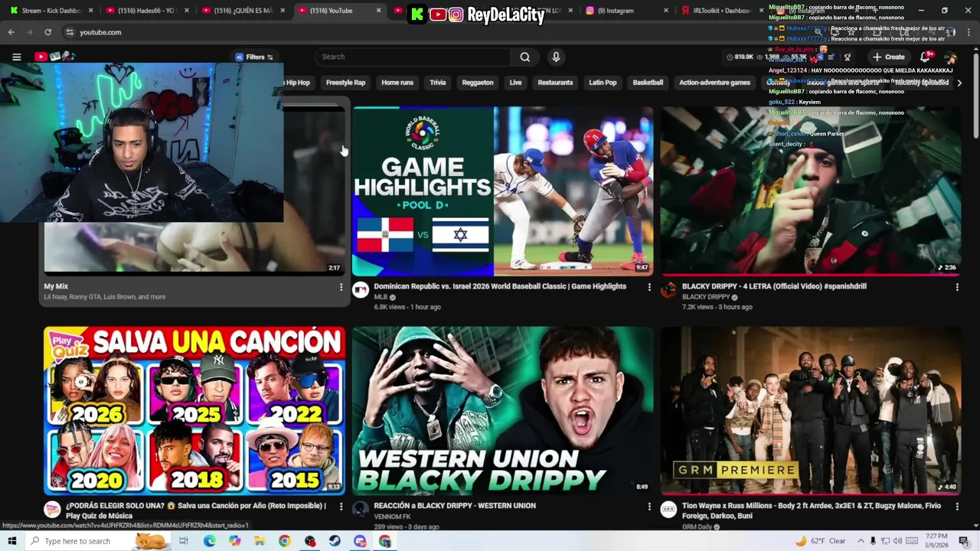Click the search magnifier button
Viewport: 980px width, 551px height.
524,57
